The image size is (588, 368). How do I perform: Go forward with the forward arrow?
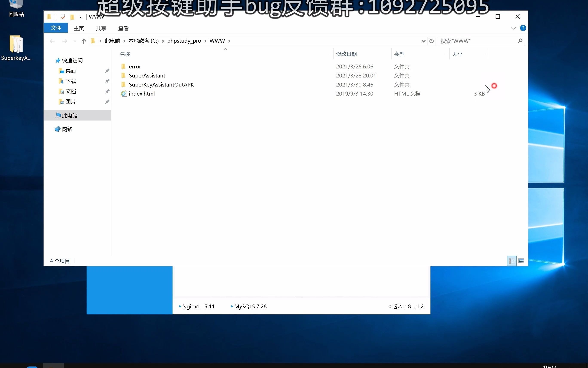click(x=64, y=41)
